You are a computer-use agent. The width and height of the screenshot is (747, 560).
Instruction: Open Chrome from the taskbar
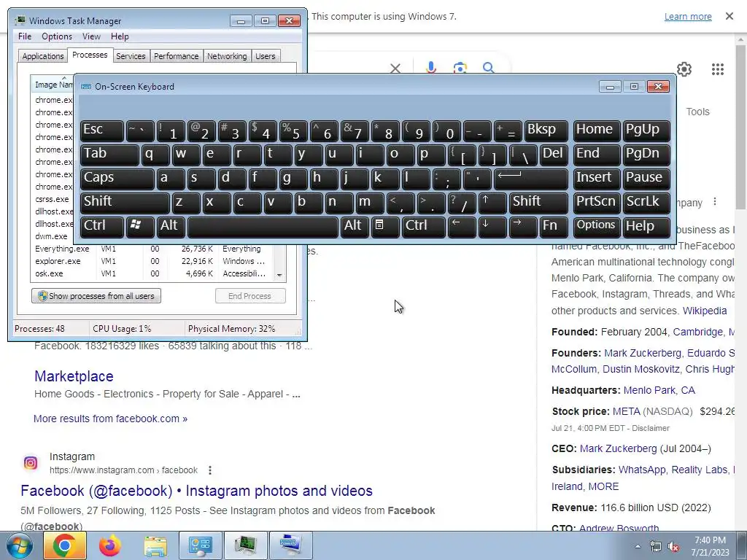[x=65, y=545]
